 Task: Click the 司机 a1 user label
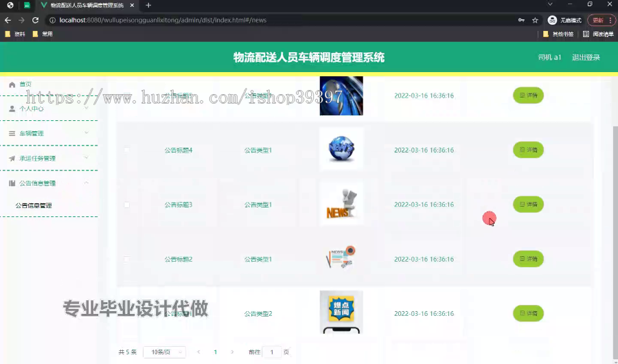point(549,57)
